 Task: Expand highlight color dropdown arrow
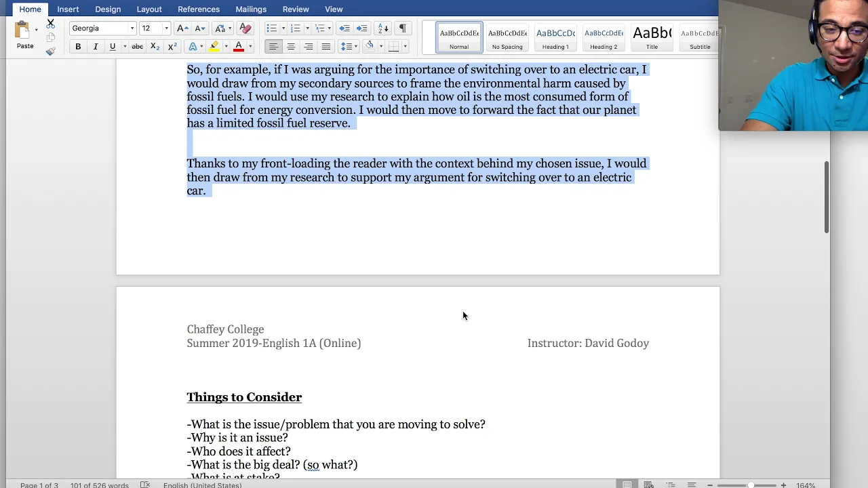pyautogui.click(x=225, y=47)
